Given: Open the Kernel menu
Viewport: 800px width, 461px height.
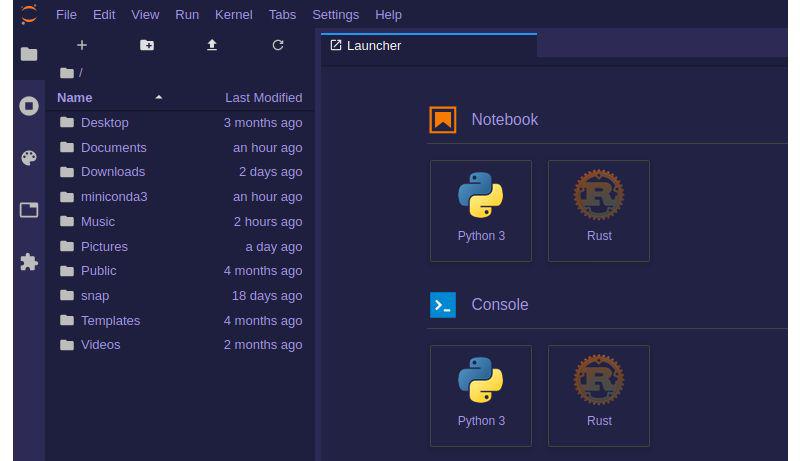Looking at the screenshot, I should [x=234, y=15].
